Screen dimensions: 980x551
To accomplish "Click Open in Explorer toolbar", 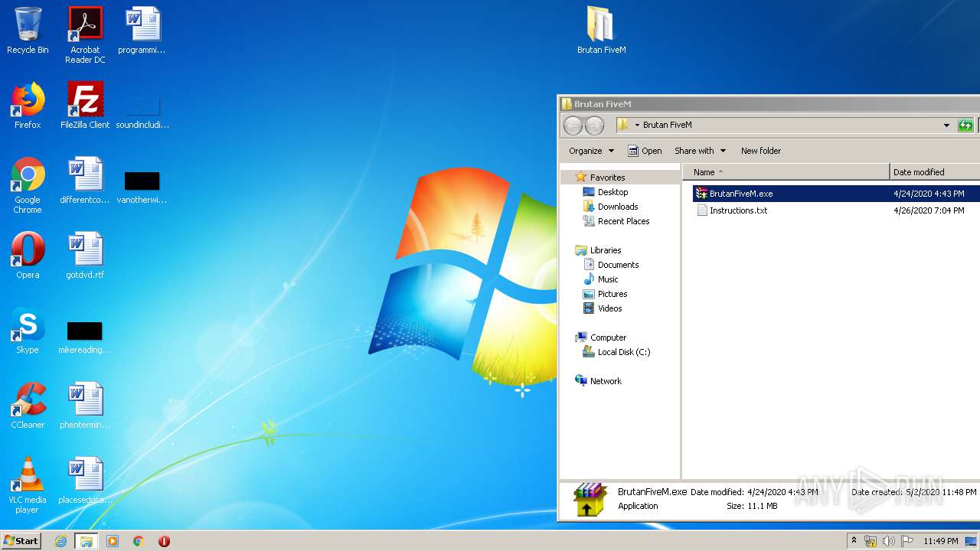I will click(x=645, y=151).
